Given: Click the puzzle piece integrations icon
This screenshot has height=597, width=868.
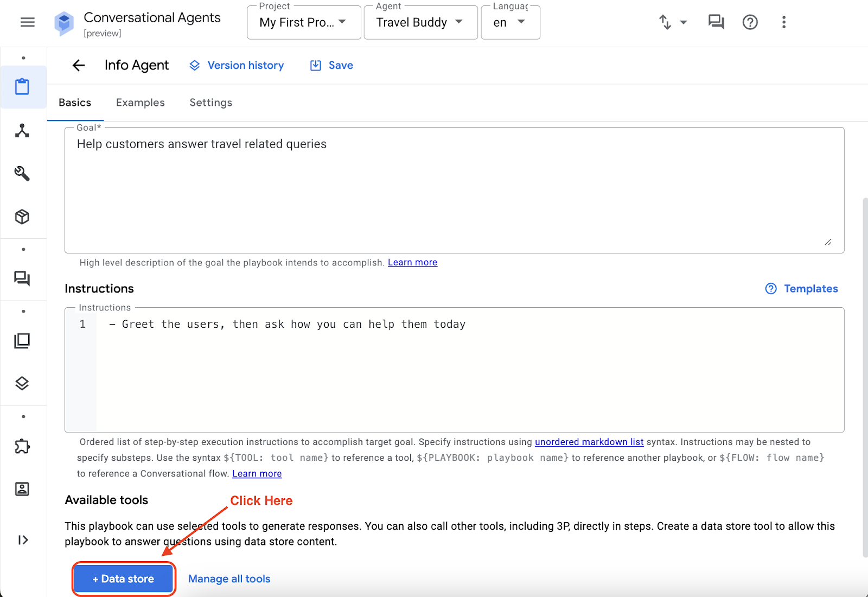Looking at the screenshot, I should click(22, 446).
